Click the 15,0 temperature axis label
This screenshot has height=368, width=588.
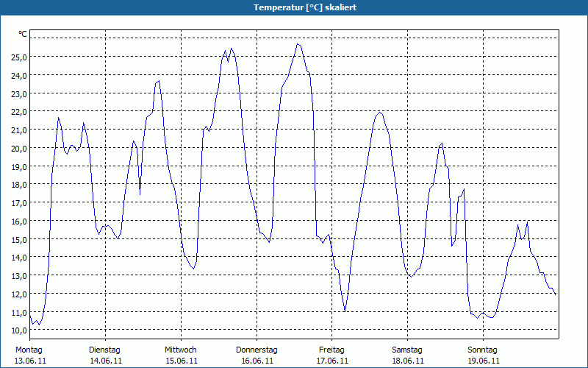click(x=18, y=240)
